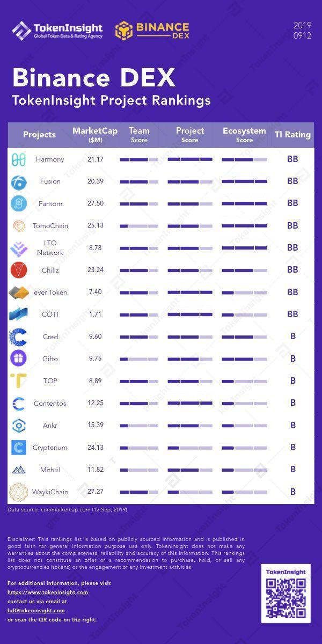
Task: Select the TI Rating column header
Action: tap(292, 135)
